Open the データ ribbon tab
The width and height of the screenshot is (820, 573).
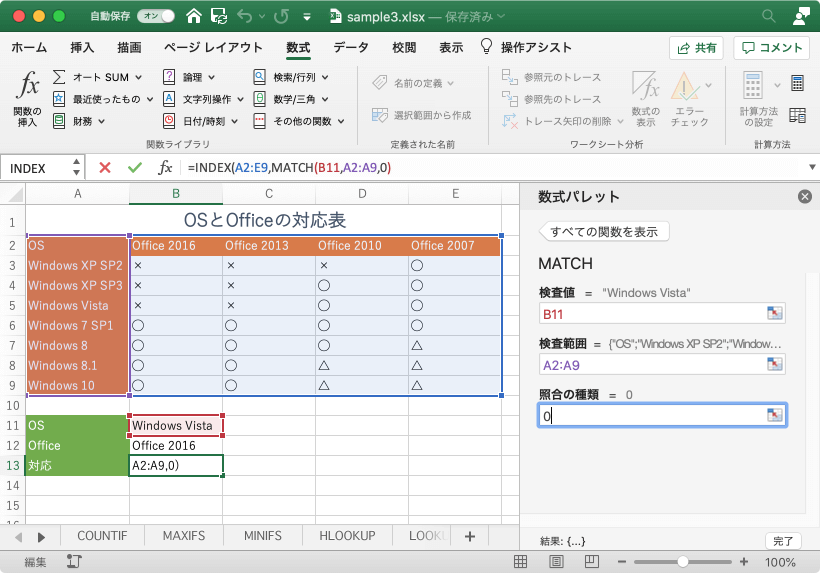[x=351, y=48]
